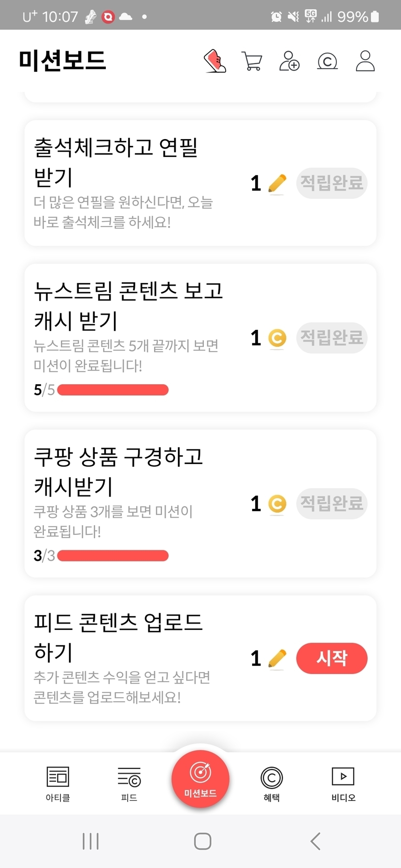Tap the pencil icon on attendance mission
The image size is (401, 868).
(277, 183)
